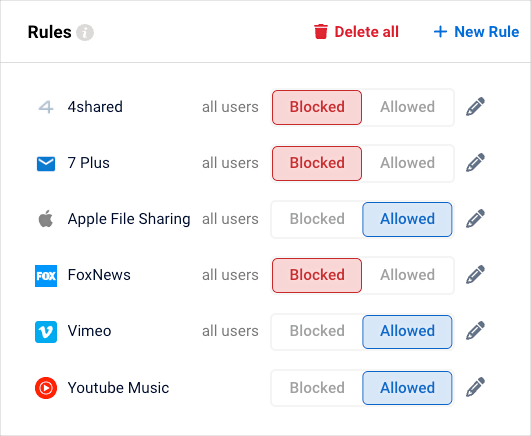Set Youtube Music to Blocked

point(317,388)
